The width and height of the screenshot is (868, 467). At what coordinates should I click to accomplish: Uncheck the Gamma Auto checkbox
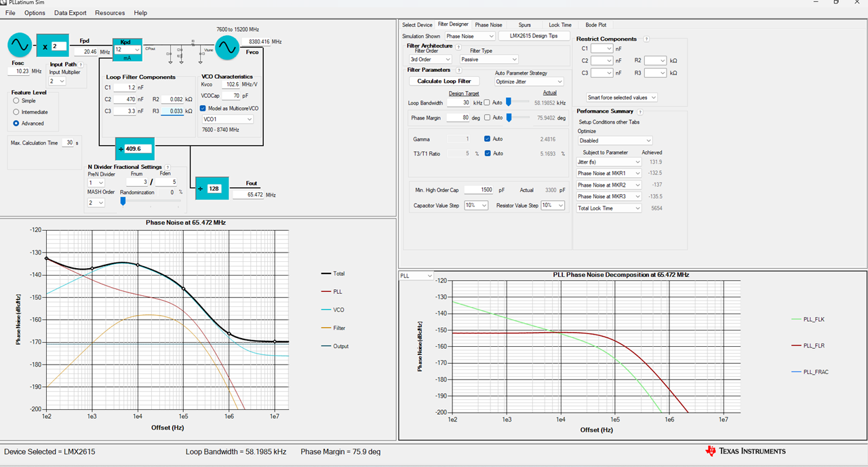pyautogui.click(x=488, y=138)
